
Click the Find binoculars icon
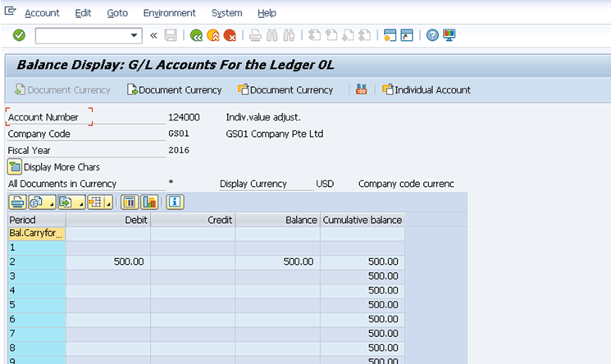click(x=272, y=35)
